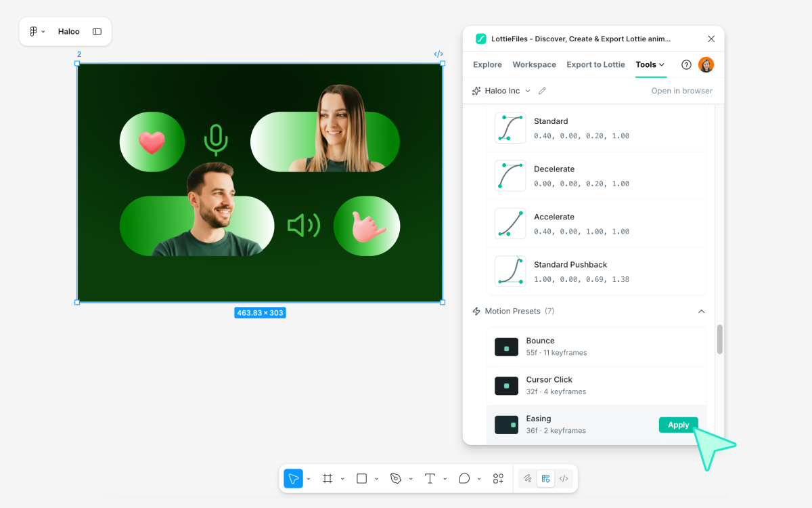Click the help question mark icon
This screenshot has height=508, width=812.
(686, 65)
